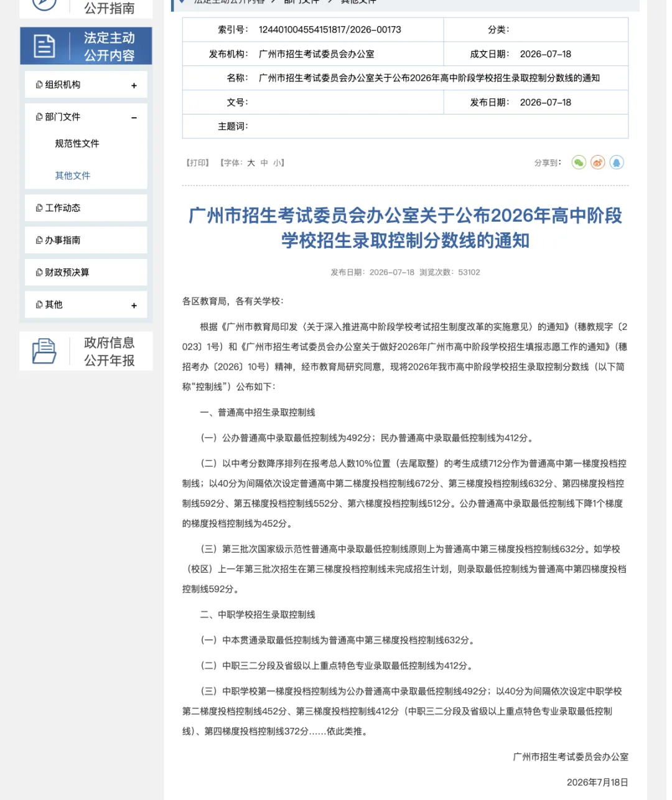Set font size to 大
672x800 pixels.
(251, 162)
